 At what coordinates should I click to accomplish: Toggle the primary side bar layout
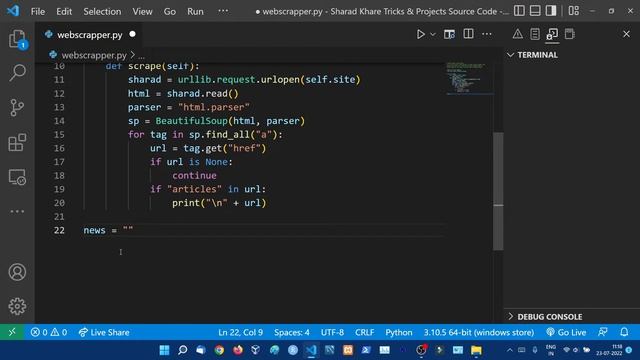[x=519, y=11]
